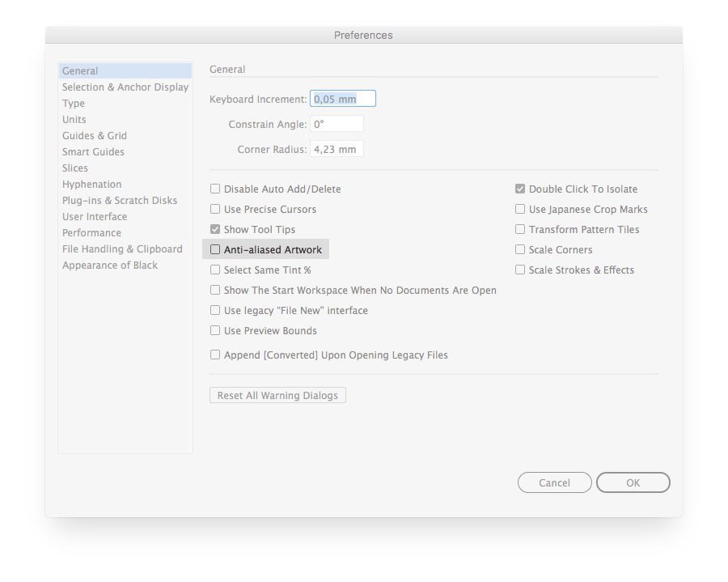Enable Append [Converted] Upon Opening Legacy Files

[215, 355]
